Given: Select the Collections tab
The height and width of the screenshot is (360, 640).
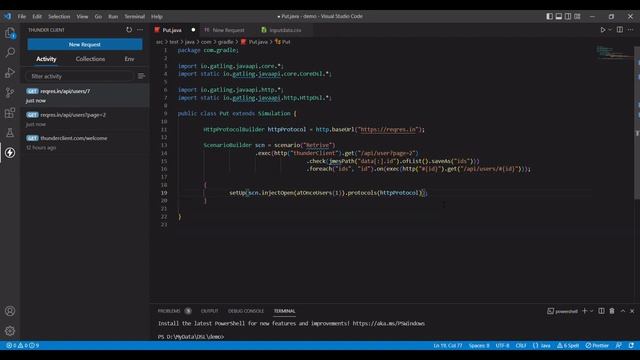Looking at the screenshot, I should coord(90,59).
